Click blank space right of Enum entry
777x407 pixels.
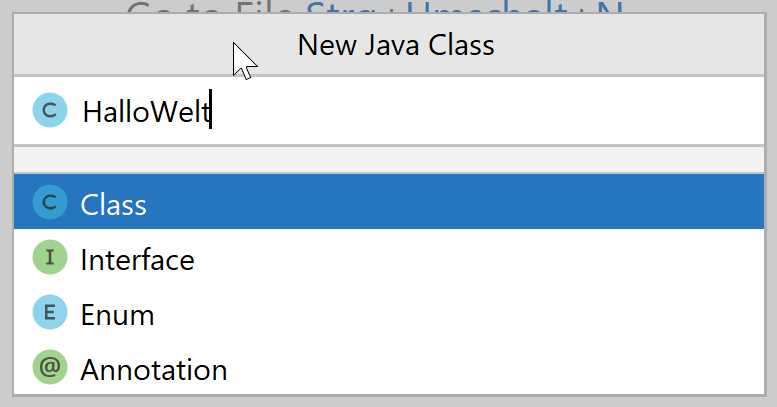(458, 313)
